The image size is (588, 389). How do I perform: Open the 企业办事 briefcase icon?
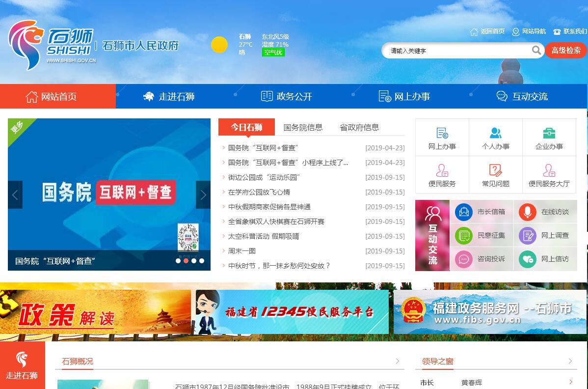(549, 133)
